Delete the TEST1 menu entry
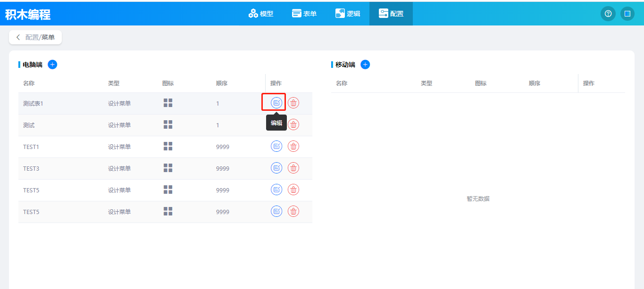644x289 pixels. [x=293, y=146]
